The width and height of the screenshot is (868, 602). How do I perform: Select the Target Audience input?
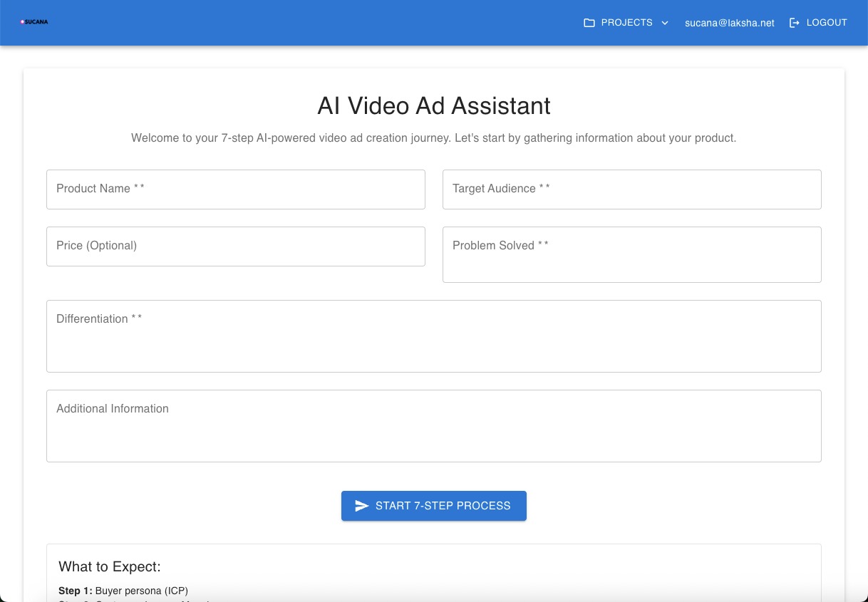(x=632, y=190)
